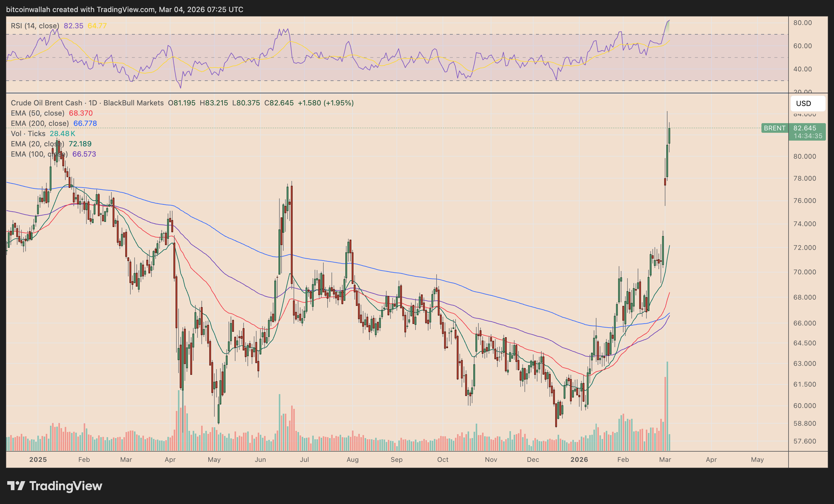Click the Oct month label on time axis
The image size is (834, 504).
[442, 460]
